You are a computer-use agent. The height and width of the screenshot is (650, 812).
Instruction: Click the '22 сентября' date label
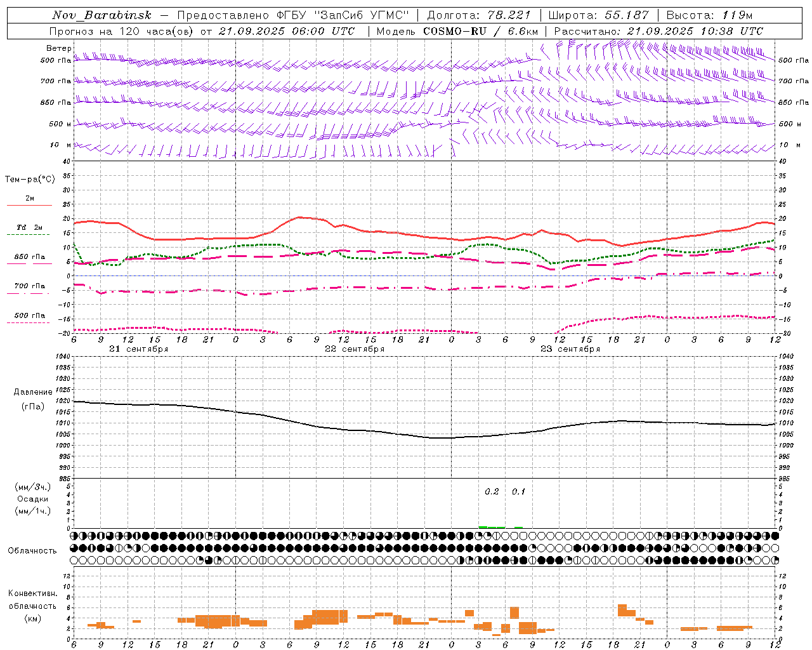[x=355, y=349]
